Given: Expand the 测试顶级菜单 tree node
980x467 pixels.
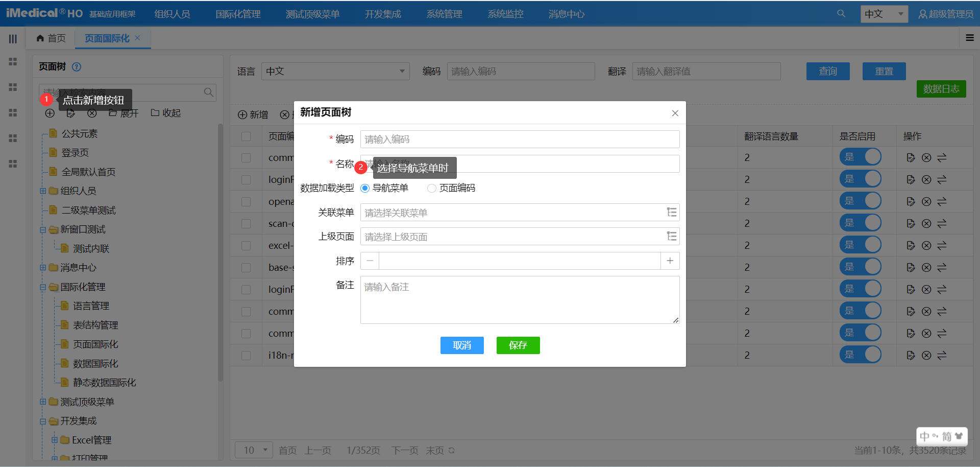Looking at the screenshot, I should coord(43,402).
